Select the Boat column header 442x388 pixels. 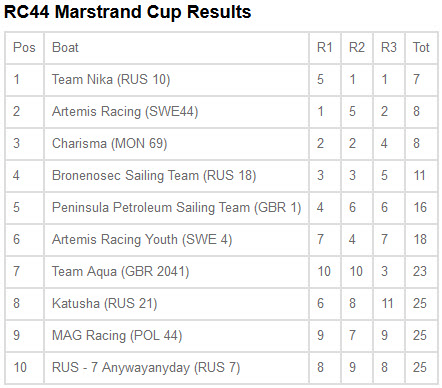pyautogui.click(x=176, y=48)
